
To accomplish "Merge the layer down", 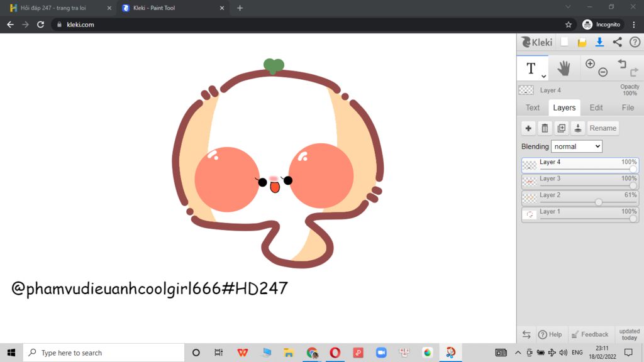I will click(577, 128).
